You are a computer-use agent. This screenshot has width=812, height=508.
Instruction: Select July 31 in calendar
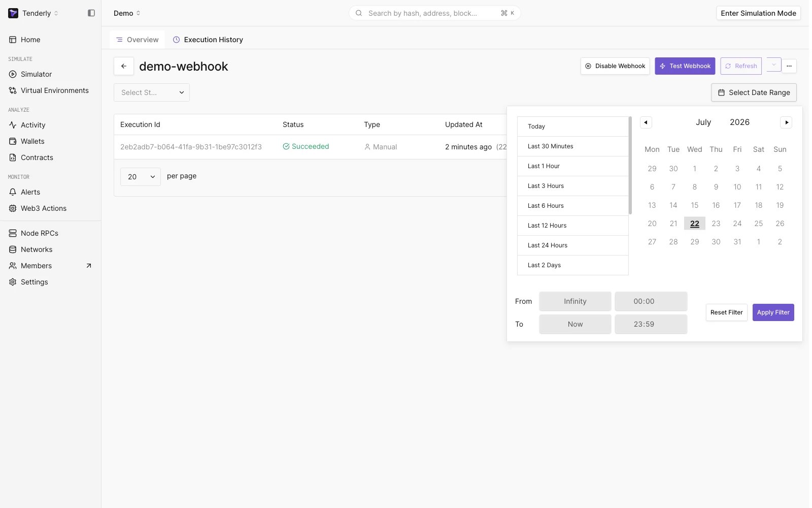click(737, 242)
